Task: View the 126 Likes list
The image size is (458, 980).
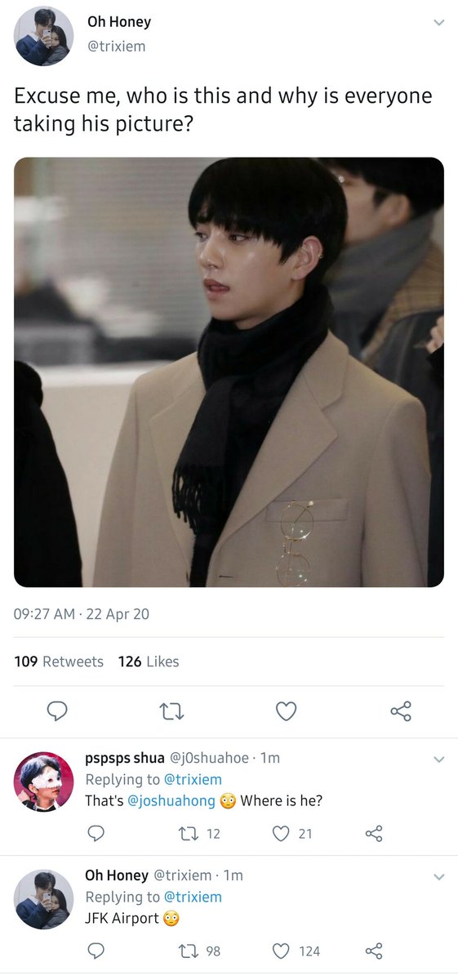Action: 149,661
